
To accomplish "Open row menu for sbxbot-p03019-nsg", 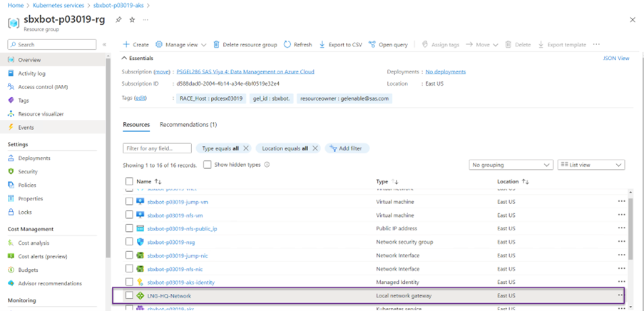I will coord(621,242).
